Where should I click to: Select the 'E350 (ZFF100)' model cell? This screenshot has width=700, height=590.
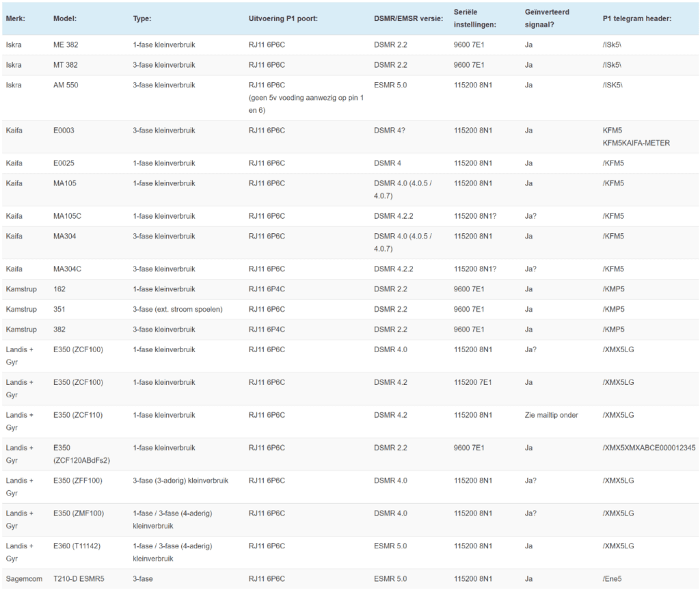[x=78, y=481]
